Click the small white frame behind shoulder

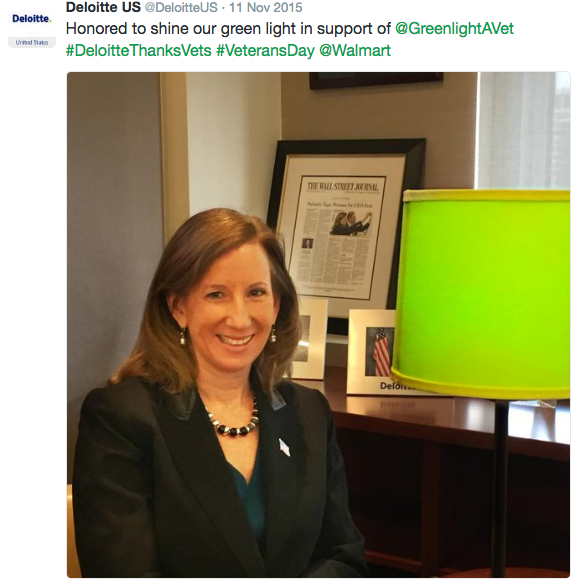(x=310, y=338)
